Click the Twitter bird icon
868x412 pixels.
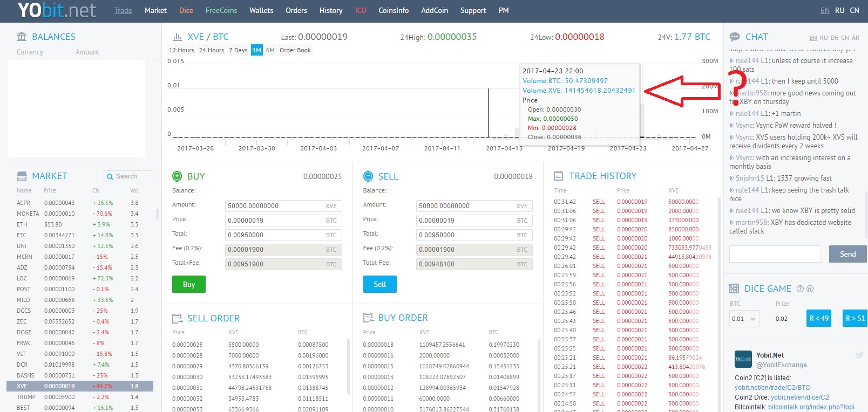coord(859,355)
